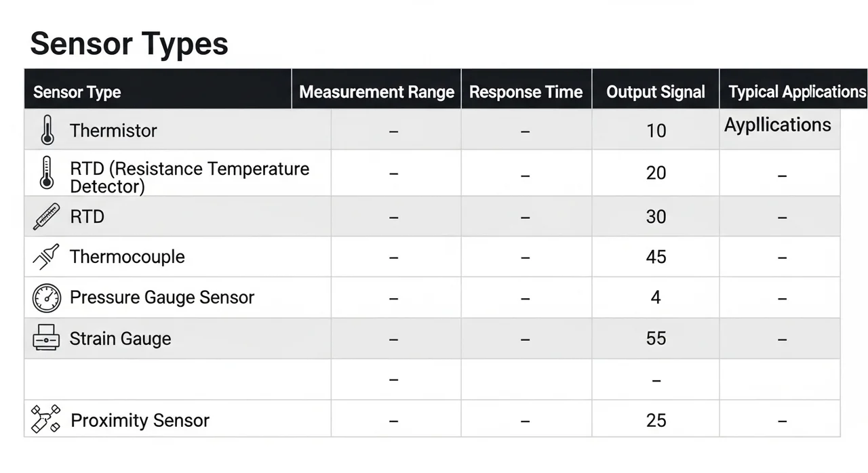The width and height of the screenshot is (868, 473).
Task: Click the slanted thermometer icon in the short RTD row
Action: (46, 217)
